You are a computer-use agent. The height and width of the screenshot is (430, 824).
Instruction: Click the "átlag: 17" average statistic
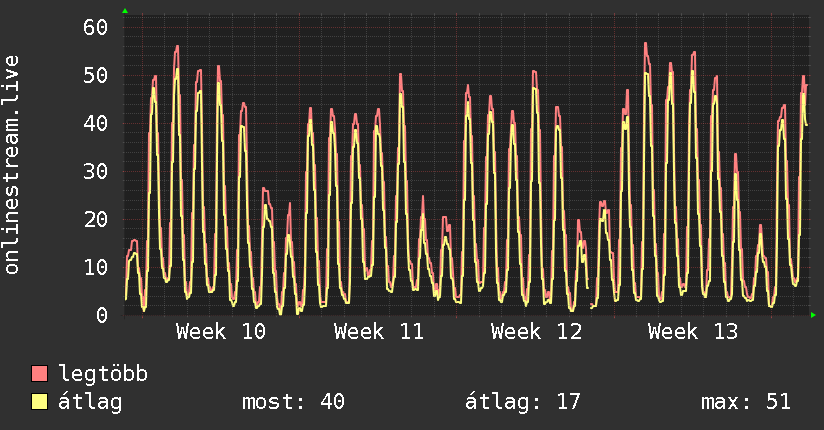coord(523,402)
